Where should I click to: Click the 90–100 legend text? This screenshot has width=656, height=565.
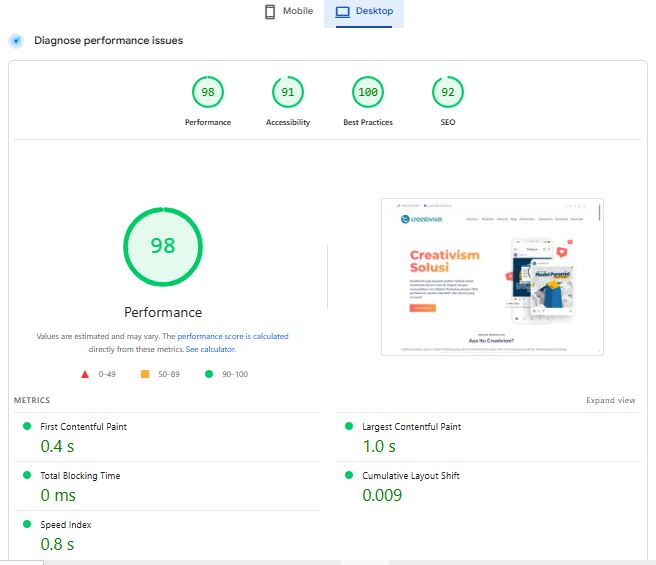(235, 374)
